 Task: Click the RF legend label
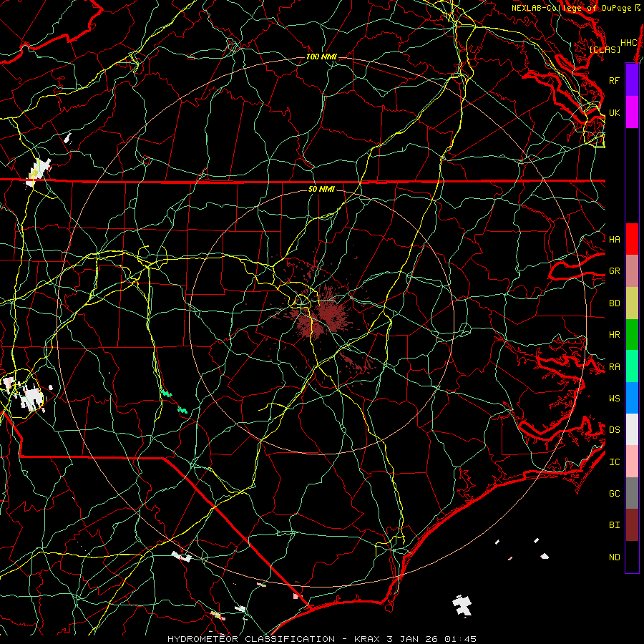point(614,80)
